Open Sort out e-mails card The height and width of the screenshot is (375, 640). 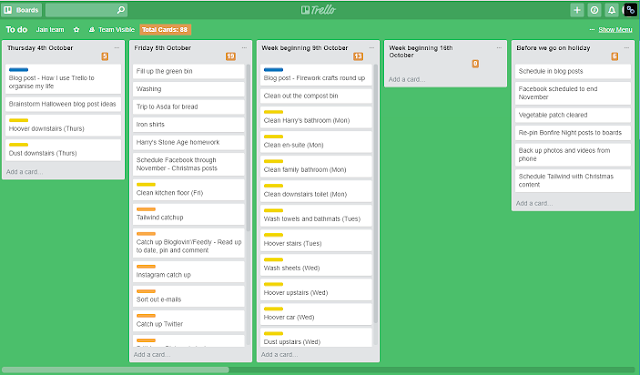point(189,296)
